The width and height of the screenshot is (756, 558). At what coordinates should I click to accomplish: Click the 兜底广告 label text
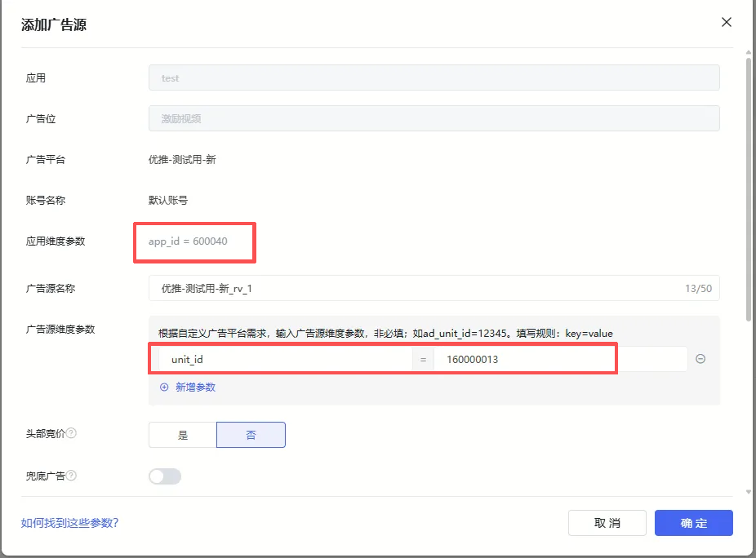[x=46, y=476]
